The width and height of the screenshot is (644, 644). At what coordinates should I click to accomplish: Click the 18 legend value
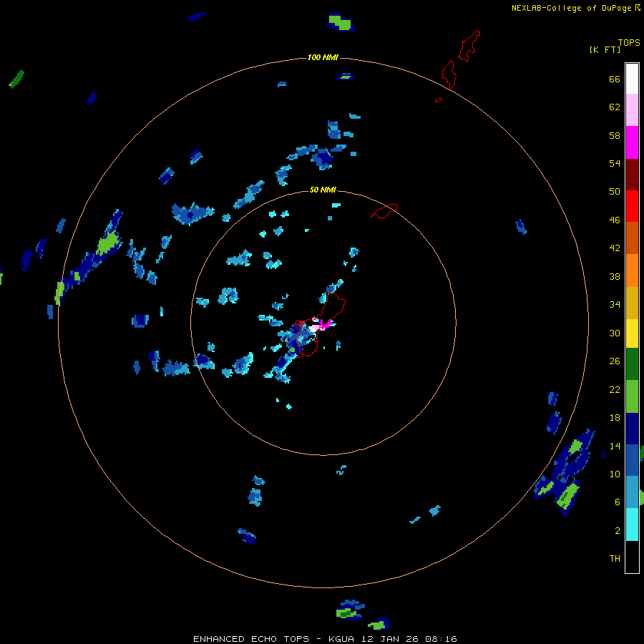point(615,418)
